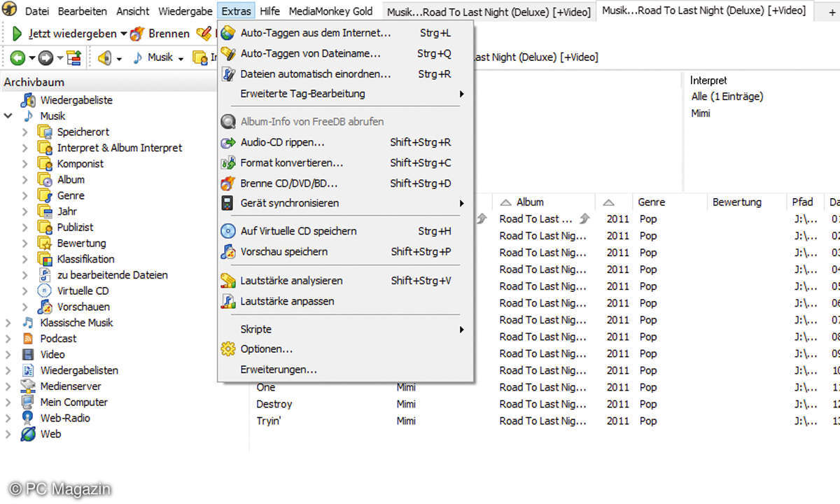The image size is (840, 504).
Task: Expand the Wiedergabelisten node
Action: pyautogui.click(x=8, y=370)
